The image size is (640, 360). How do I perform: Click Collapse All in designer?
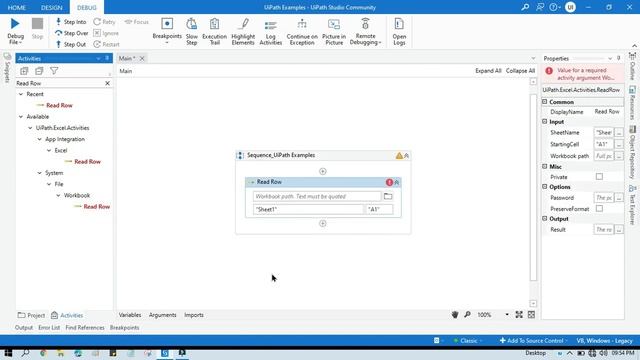tap(520, 71)
